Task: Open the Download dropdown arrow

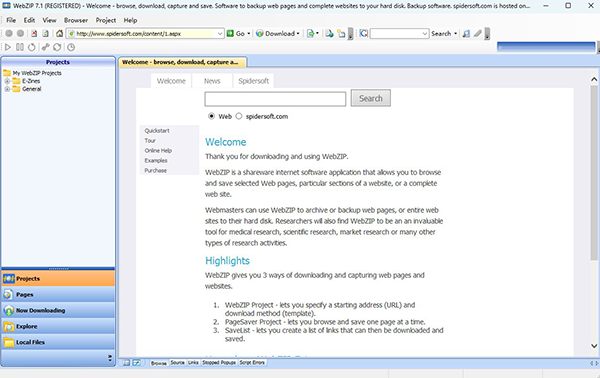Action: click(x=298, y=34)
